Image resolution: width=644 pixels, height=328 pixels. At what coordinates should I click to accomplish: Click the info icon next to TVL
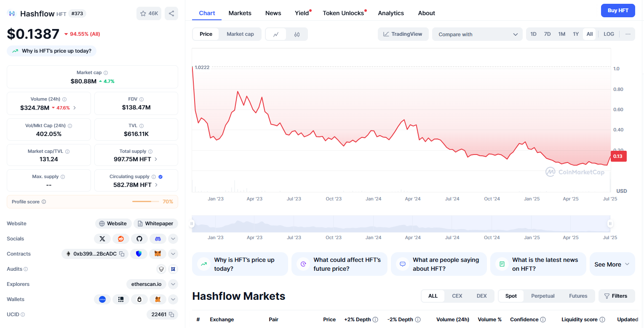[x=142, y=125]
